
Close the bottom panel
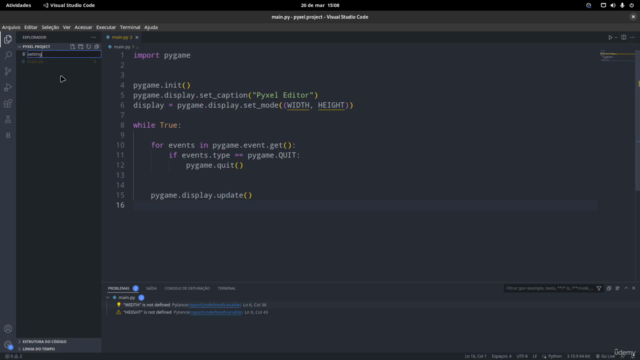pyautogui.click(x=633, y=288)
